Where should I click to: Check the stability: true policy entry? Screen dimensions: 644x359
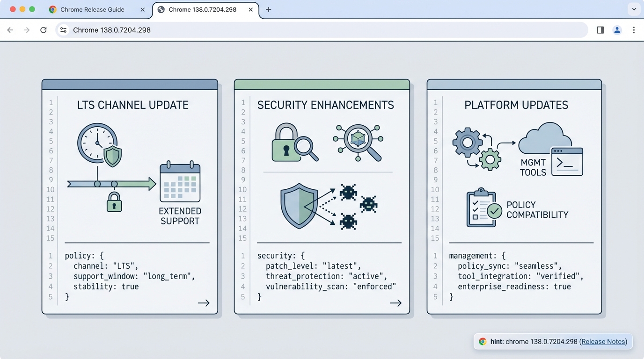pos(105,287)
